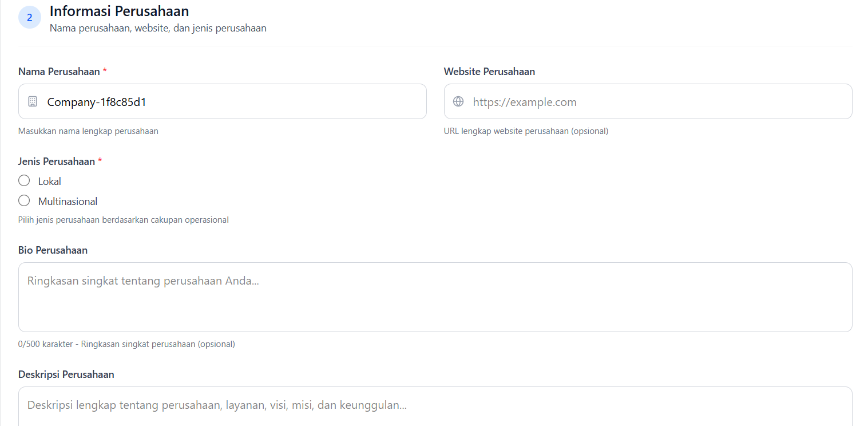Click the Informasi Perusahaan heading
This screenshot has height=426, width=868.
[x=118, y=10]
